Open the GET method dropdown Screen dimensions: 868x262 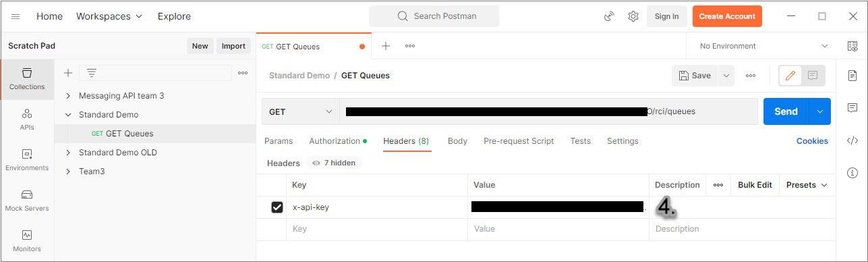point(300,111)
